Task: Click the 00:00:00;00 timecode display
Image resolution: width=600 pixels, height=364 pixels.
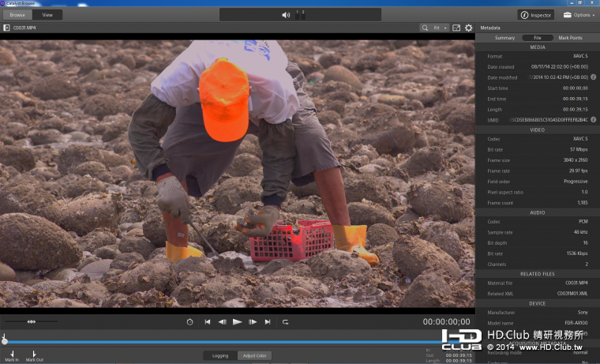Action: pos(446,322)
